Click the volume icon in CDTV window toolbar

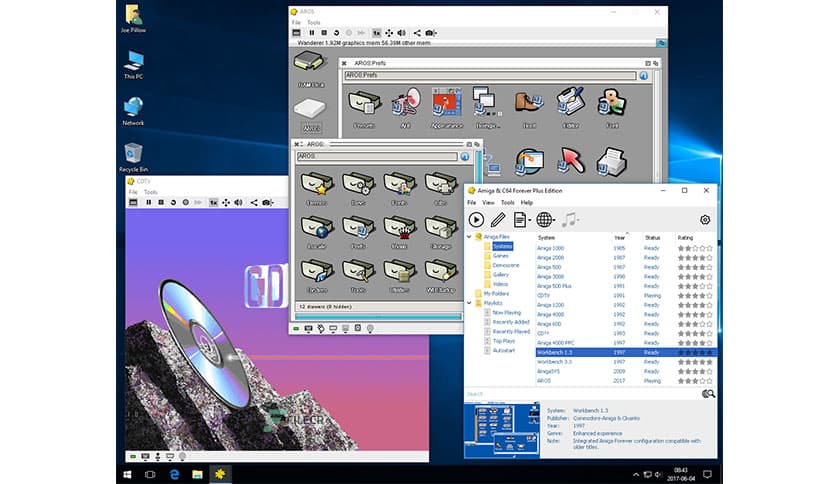tap(238, 203)
